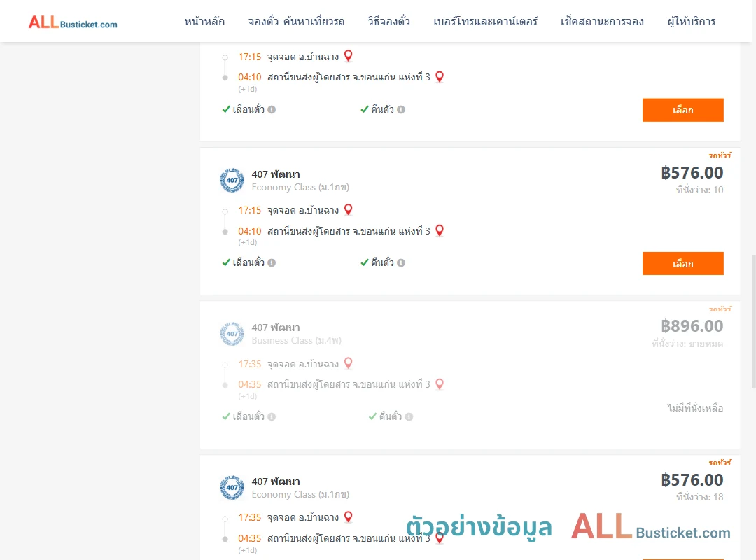Open map pin for 17:15 in 10-seat Economy card

(x=348, y=209)
